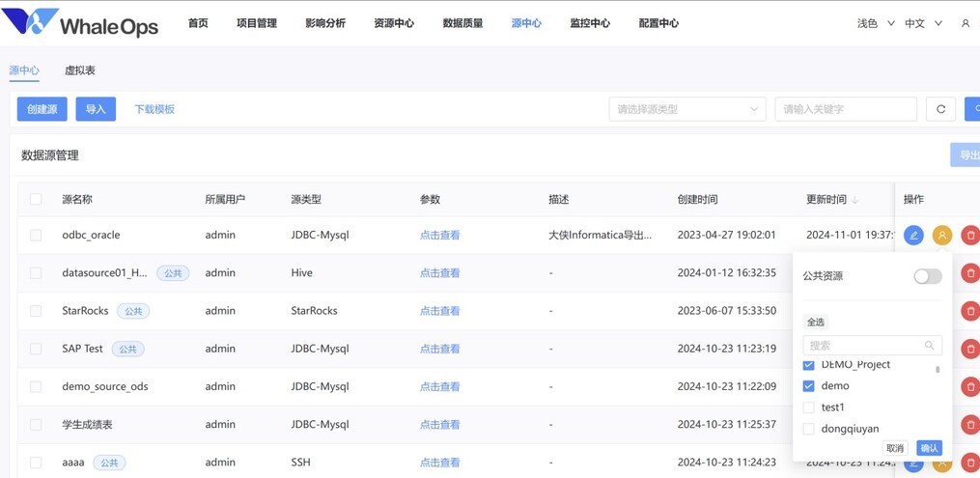Click the WhaleOps logo

81,23
